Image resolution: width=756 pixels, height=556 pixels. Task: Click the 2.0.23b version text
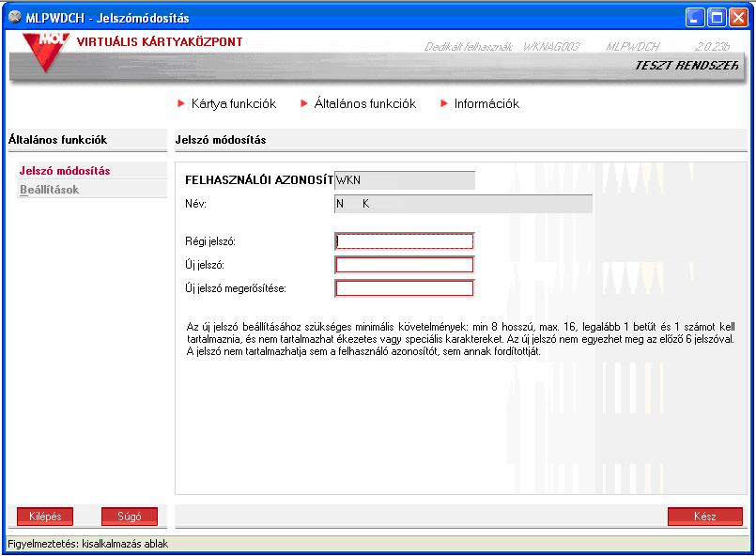[712, 47]
